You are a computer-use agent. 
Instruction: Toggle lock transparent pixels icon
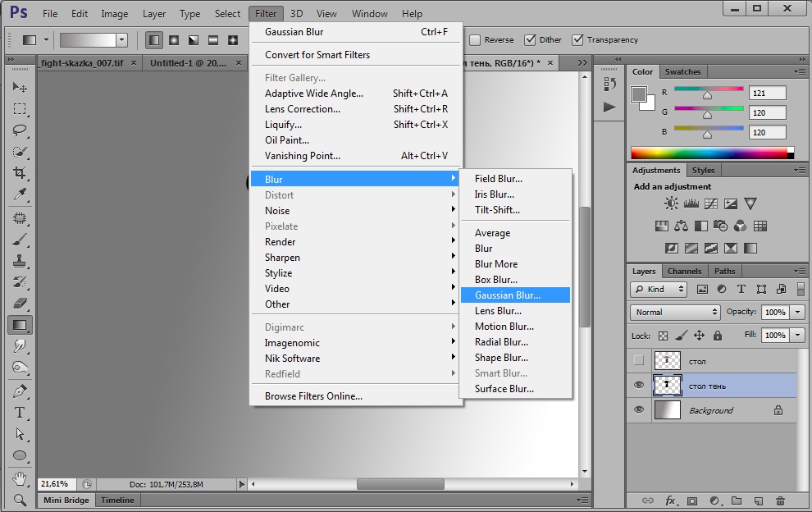(663, 336)
